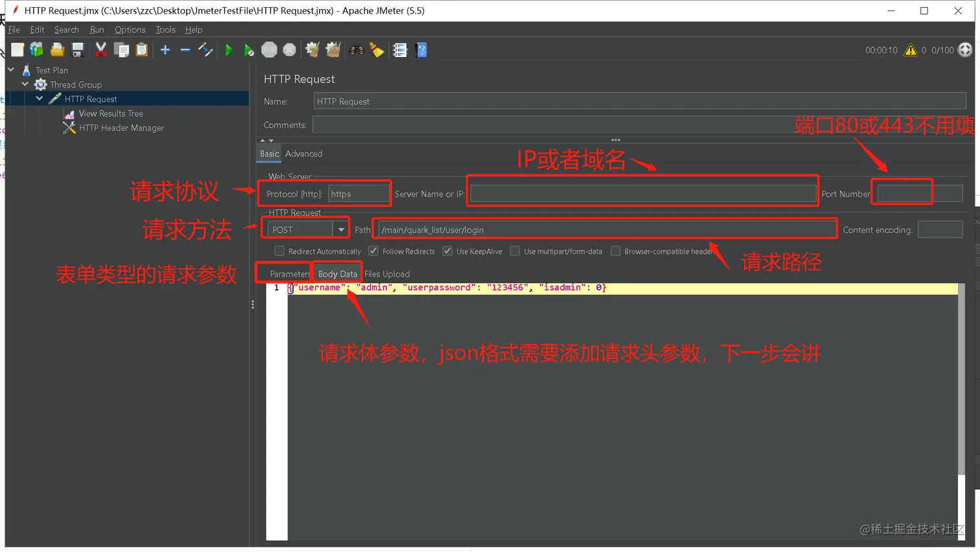Open the Edit menu
The height and width of the screenshot is (552, 980).
37,30
